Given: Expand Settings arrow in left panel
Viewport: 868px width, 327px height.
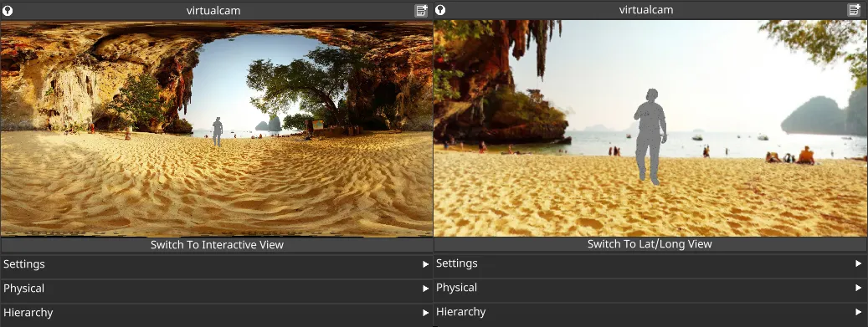Looking at the screenshot, I should 426,264.
